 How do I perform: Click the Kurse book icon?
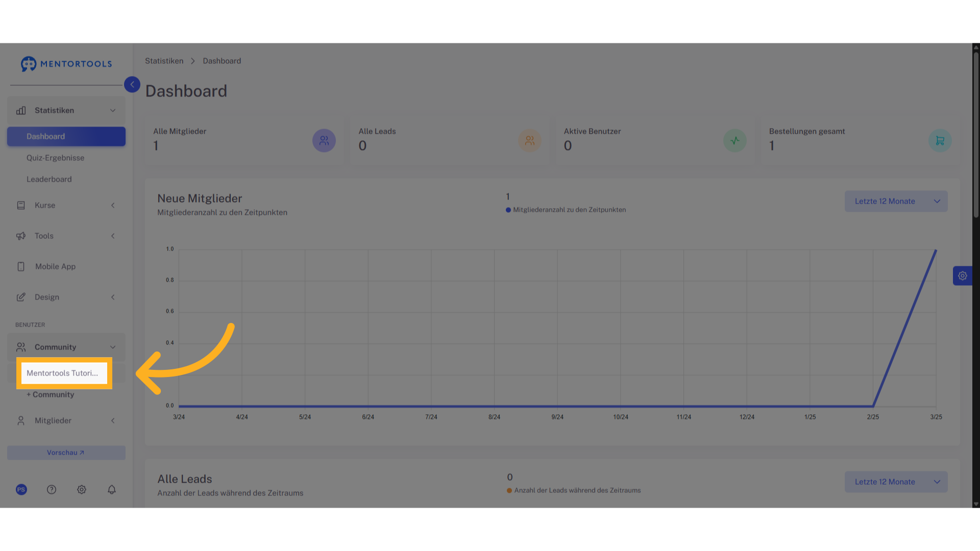click(x=21, y=206)
